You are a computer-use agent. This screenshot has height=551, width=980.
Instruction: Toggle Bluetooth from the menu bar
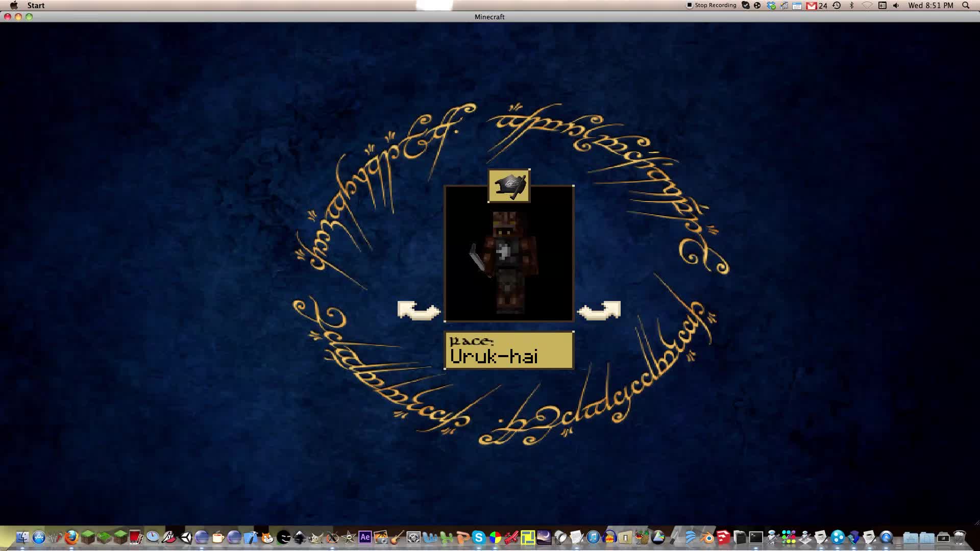(851, 5)
